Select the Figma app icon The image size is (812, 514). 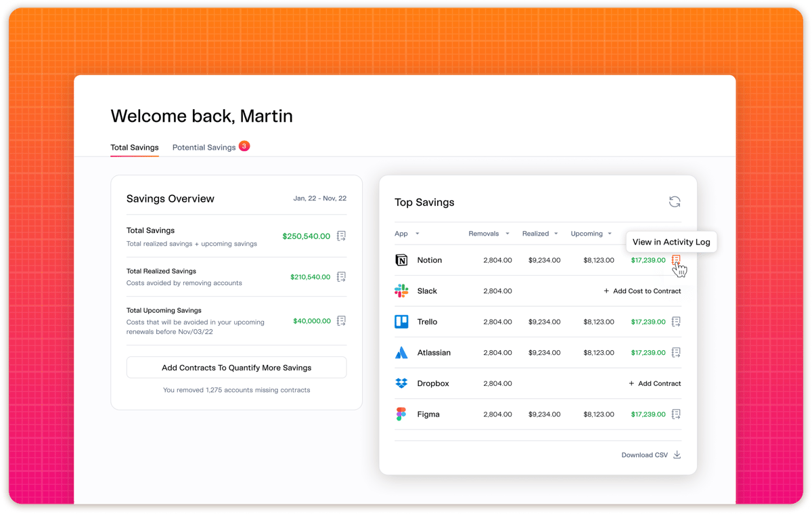[402, 414]
